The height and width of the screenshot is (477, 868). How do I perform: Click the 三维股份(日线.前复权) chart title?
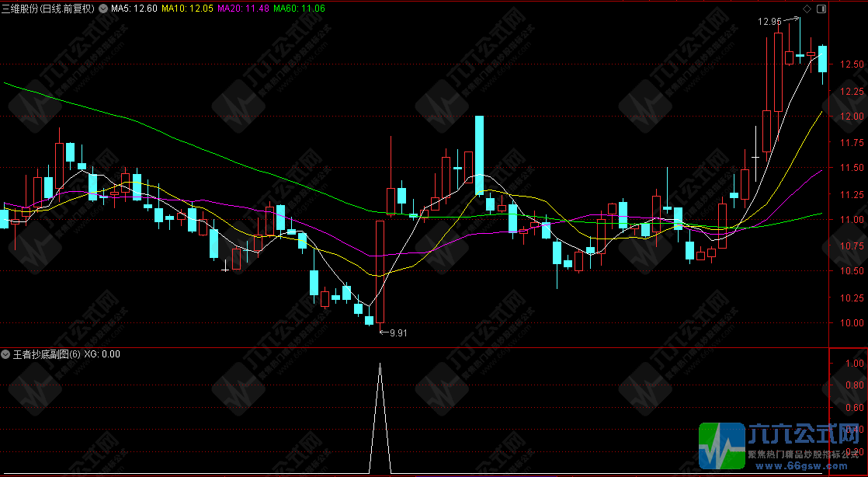click(48, 9)
